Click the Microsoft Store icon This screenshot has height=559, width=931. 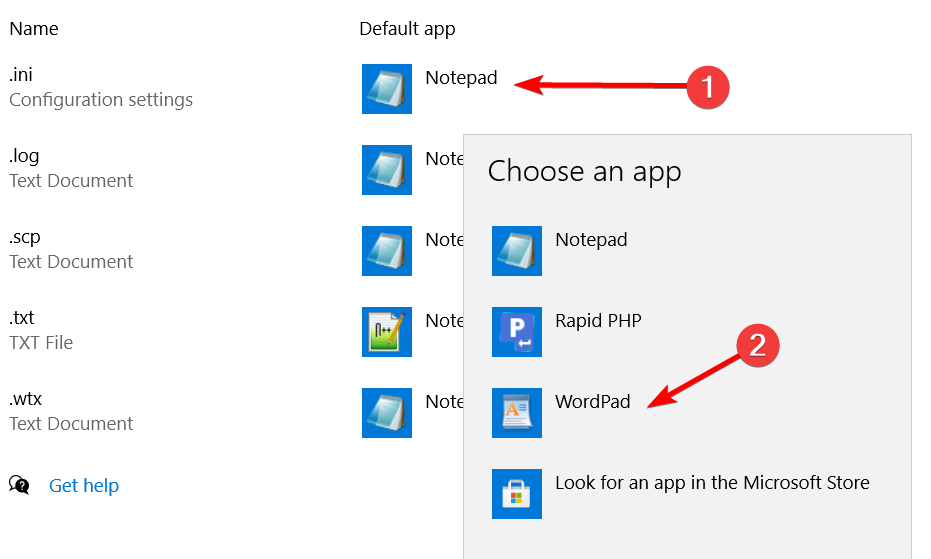coord(517,494)
